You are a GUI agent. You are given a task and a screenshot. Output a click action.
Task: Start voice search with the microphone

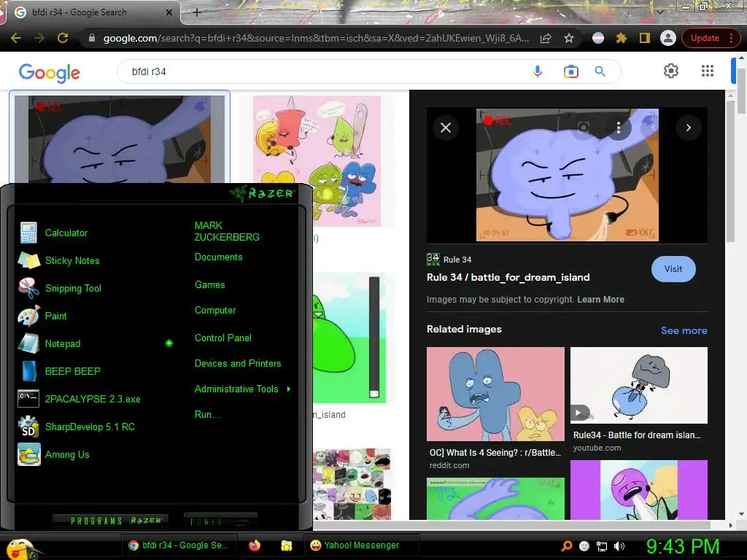(538, 71)
